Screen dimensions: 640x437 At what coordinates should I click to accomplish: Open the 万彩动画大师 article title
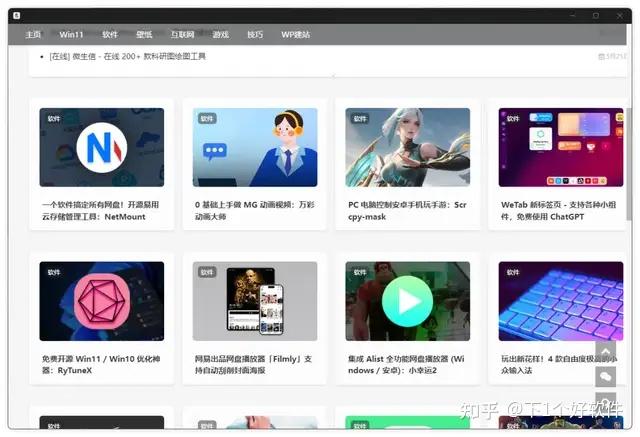(255, 211)
